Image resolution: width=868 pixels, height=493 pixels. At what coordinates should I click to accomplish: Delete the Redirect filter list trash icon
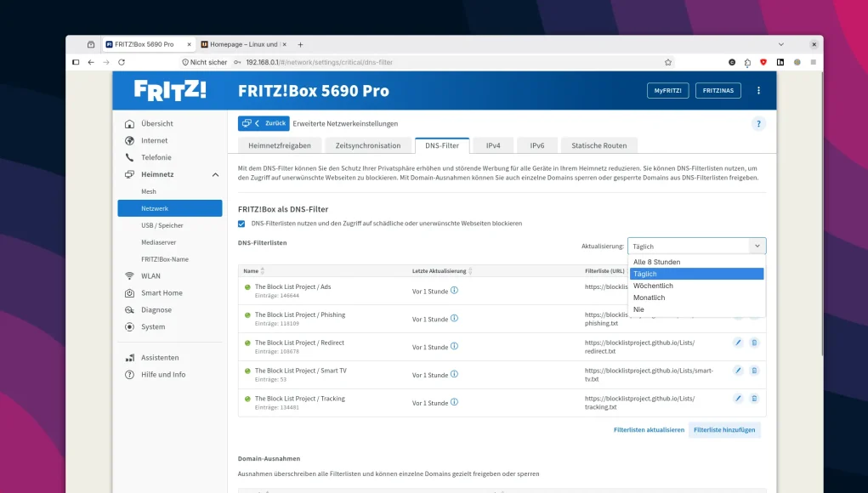pyautogui.click(x=754, y=343)
